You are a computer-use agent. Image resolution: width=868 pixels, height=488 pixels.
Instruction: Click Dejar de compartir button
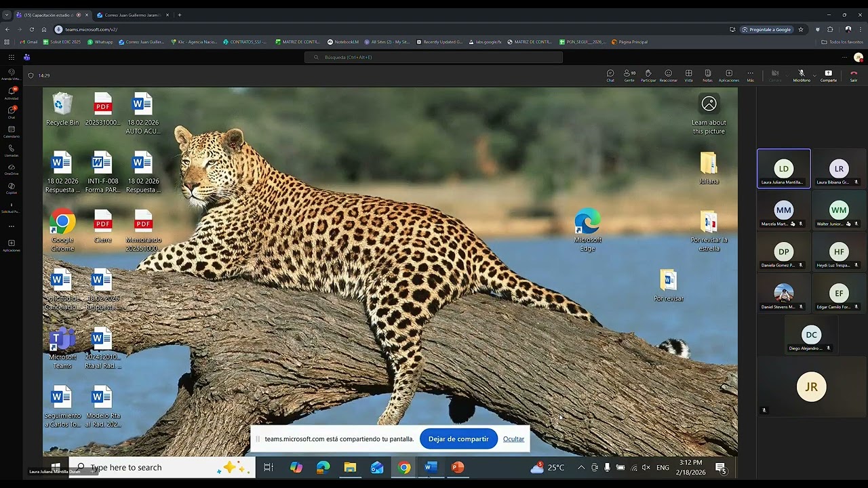point(458,439)
